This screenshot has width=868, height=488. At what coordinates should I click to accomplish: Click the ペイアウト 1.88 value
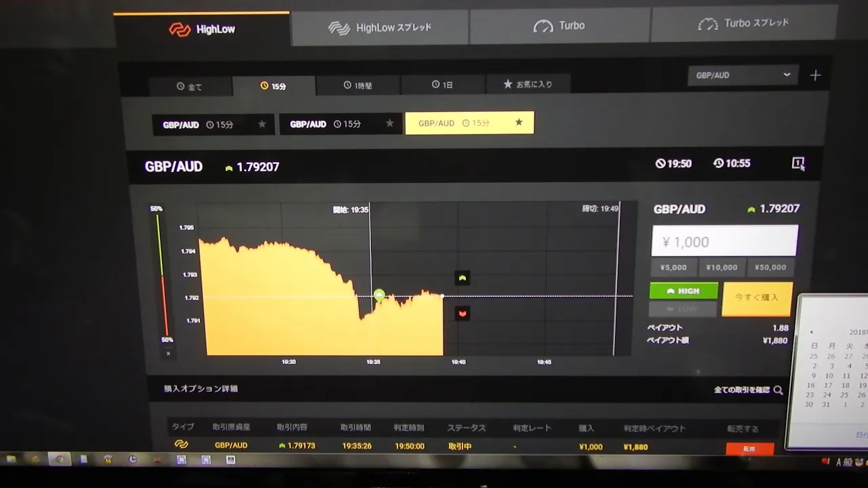pyautogui.click(x=781, y=328)
